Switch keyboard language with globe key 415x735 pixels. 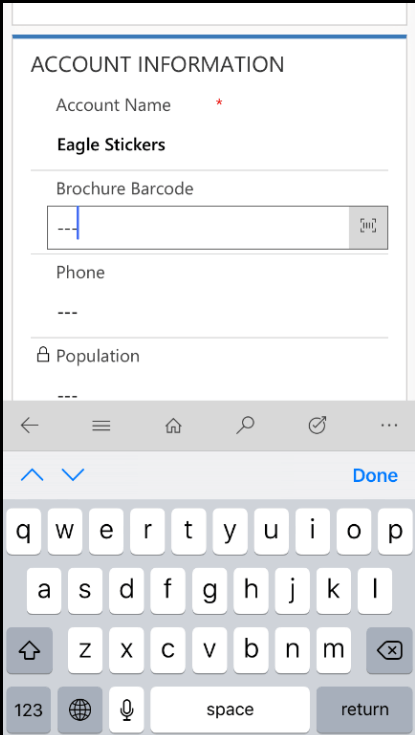[x=80, y=710]
